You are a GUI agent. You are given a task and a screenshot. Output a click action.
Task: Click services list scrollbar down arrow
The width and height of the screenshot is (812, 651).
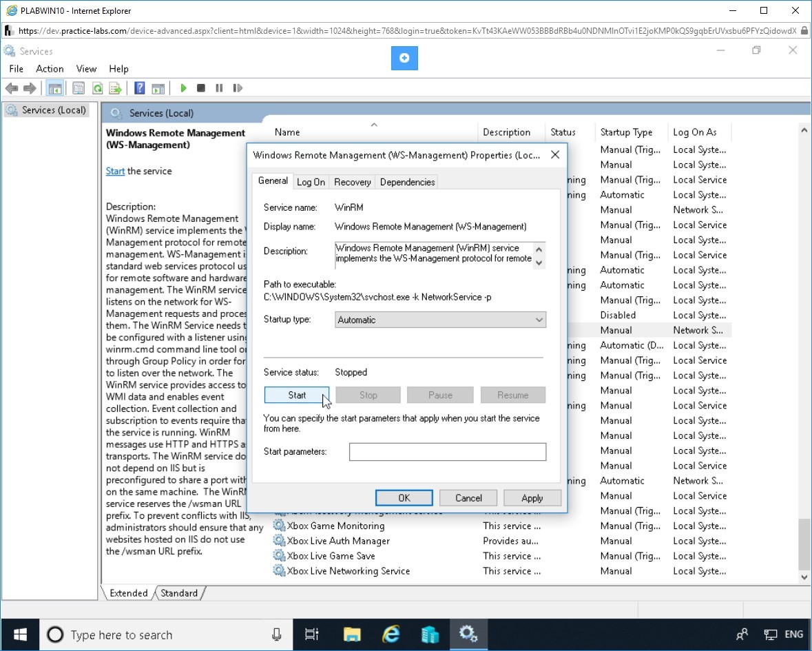[804, 577]
